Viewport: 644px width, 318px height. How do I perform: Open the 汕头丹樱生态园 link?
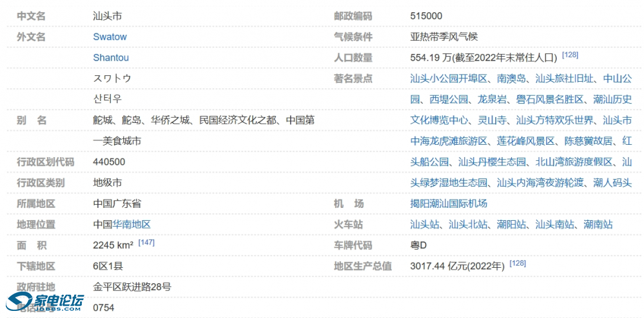click(x=492, y=162)
